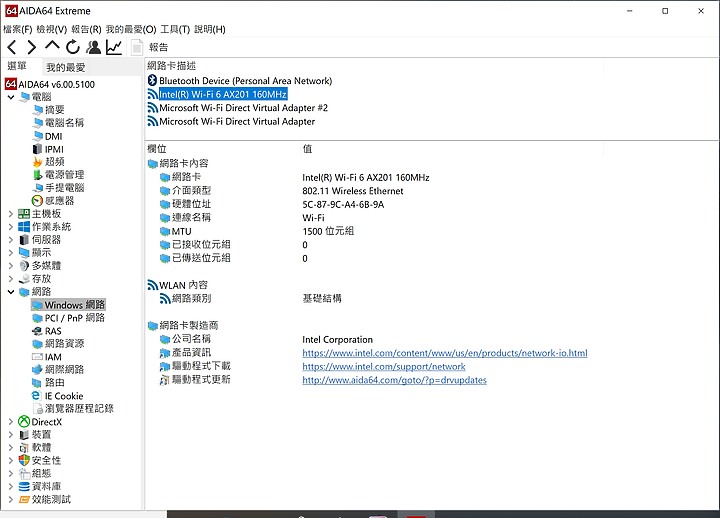Image resolution: width=720 pixels, height=518 pixels.
Task: Select the RAS tree item
Action: click(x=47, y=331)
